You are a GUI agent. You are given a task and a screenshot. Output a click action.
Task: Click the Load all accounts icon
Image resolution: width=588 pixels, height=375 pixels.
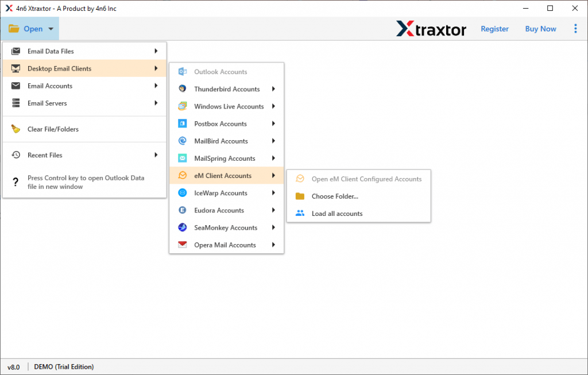[300, 213]
